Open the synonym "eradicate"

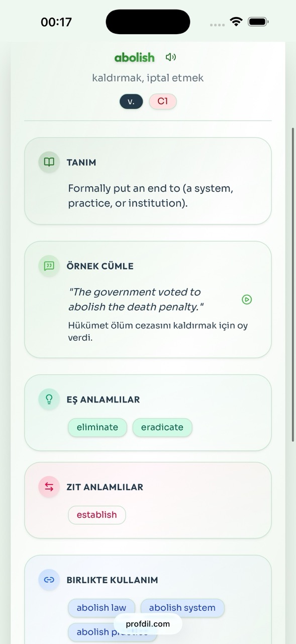pos(162,427)
